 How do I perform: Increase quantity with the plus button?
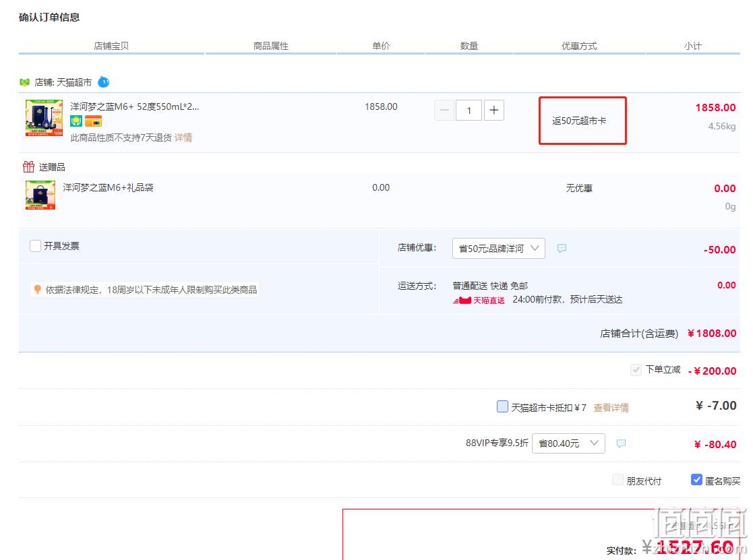(x=493, y=111)
